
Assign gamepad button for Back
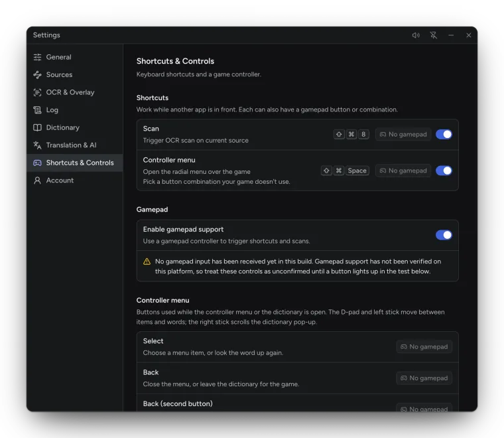pos(424,378)
